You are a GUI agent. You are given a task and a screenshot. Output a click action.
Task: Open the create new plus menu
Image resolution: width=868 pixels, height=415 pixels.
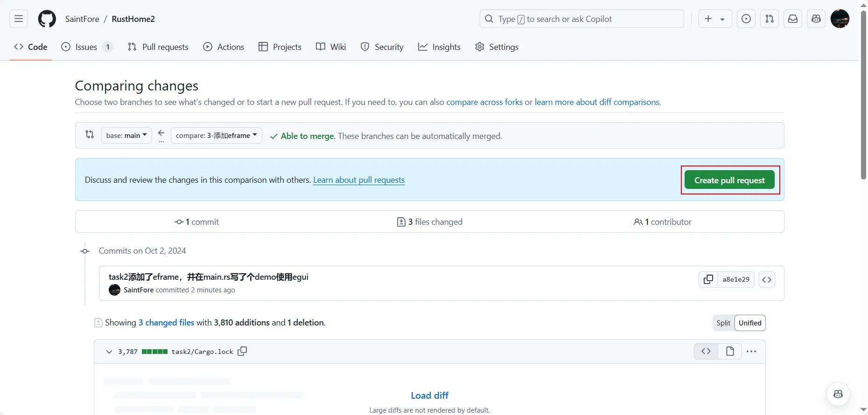click(715, 19)
